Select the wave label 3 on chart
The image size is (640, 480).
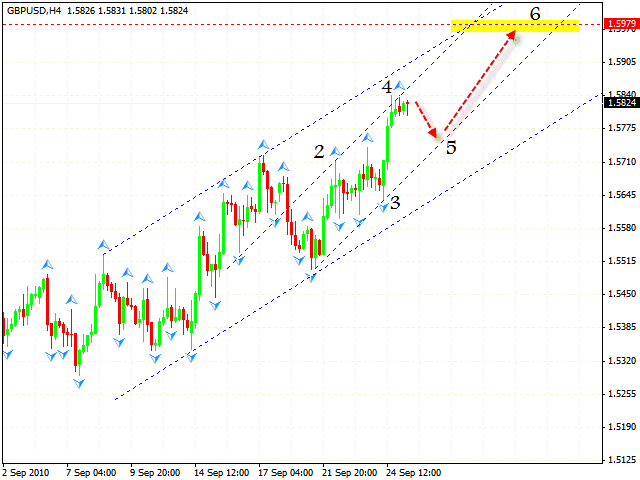tap(395, 202)
